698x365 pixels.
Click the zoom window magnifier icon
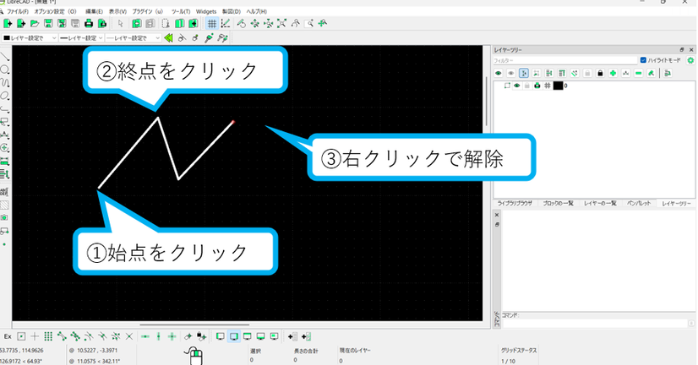pos(309,24)
